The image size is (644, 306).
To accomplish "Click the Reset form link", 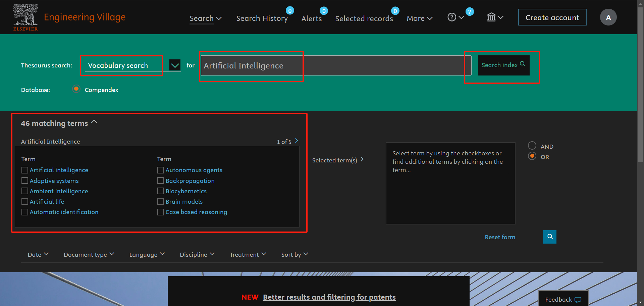I will pyautogui.click(x=500, y=237).
